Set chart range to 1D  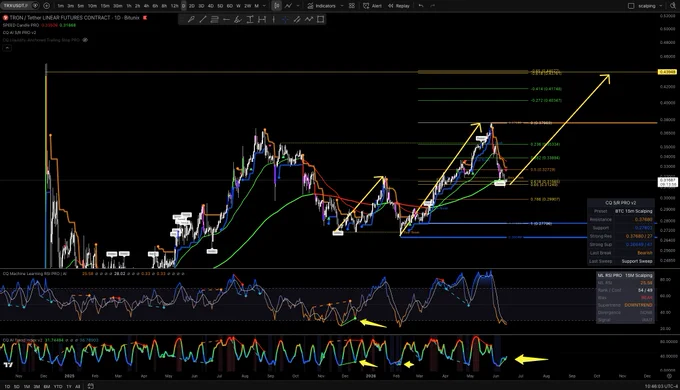tap(7, 386)
